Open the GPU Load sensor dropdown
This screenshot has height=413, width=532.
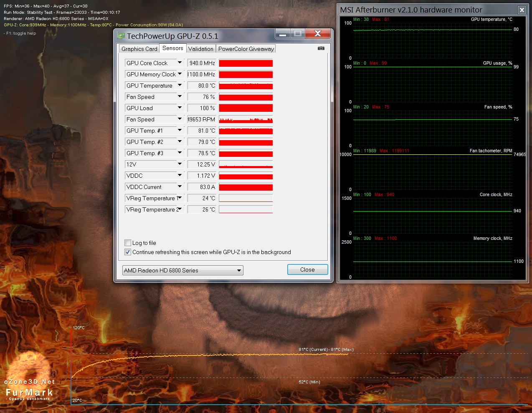click(180, 108)
